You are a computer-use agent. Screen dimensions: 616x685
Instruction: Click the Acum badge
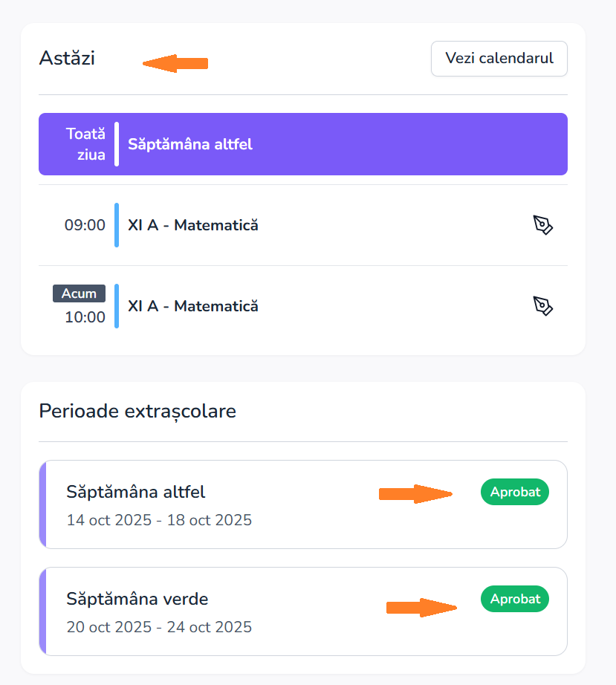[x=79, y=293]
